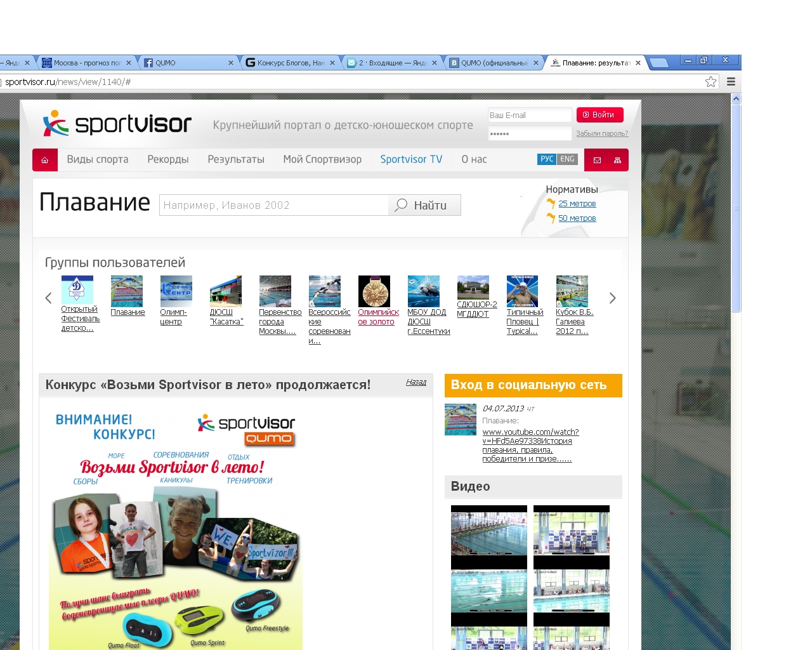The height and width of the screenshot is (650, 812).
Task: Open the envelope mail icon in nav bar
Action: 597,160
